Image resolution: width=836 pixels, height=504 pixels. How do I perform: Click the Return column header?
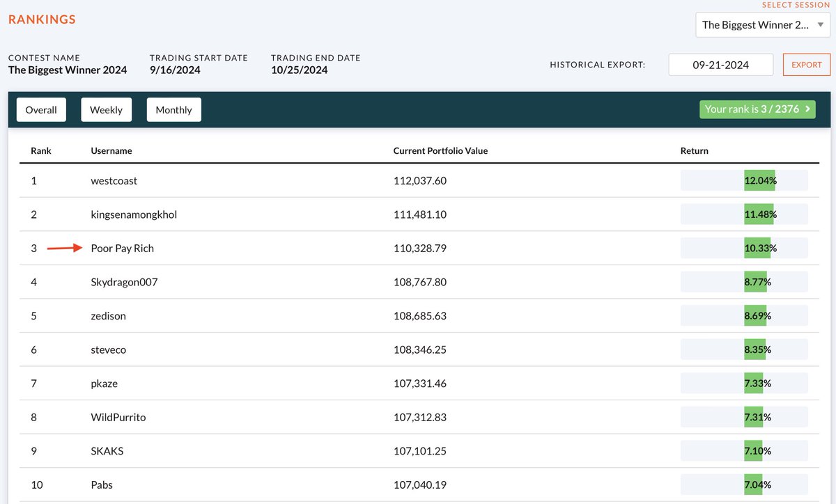pos(695,150)
